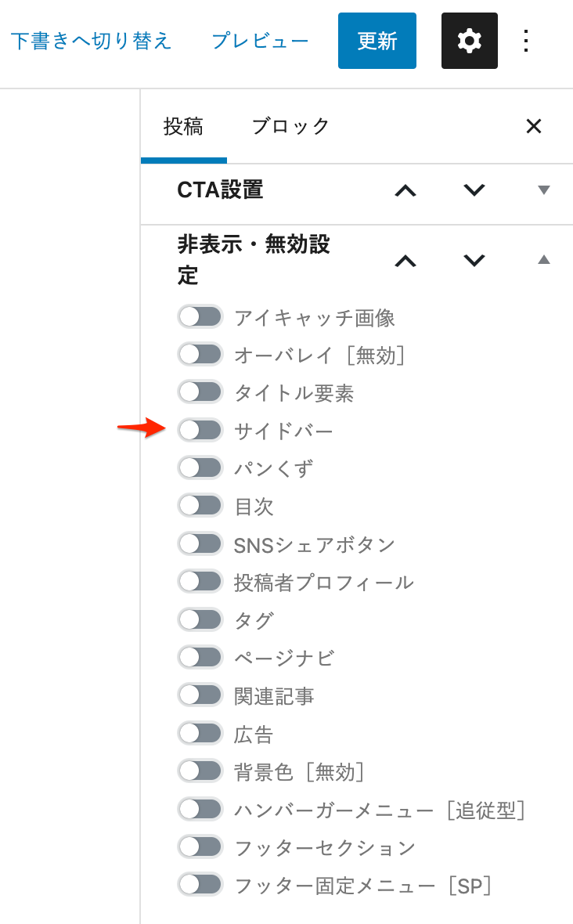Switch on the 関連記事 toggle

pyautogui.click(x=200, y=695)
